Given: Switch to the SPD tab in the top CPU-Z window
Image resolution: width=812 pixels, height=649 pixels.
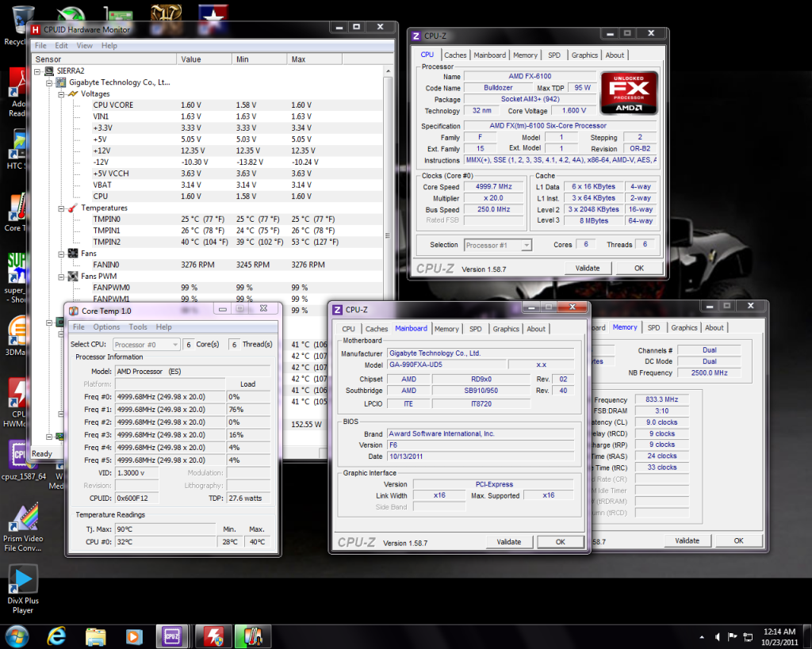Looking at the screenshot, I should point(554,55).
